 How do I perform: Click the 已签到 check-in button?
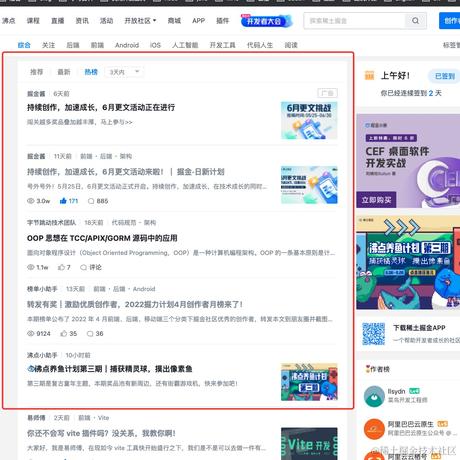445,76
